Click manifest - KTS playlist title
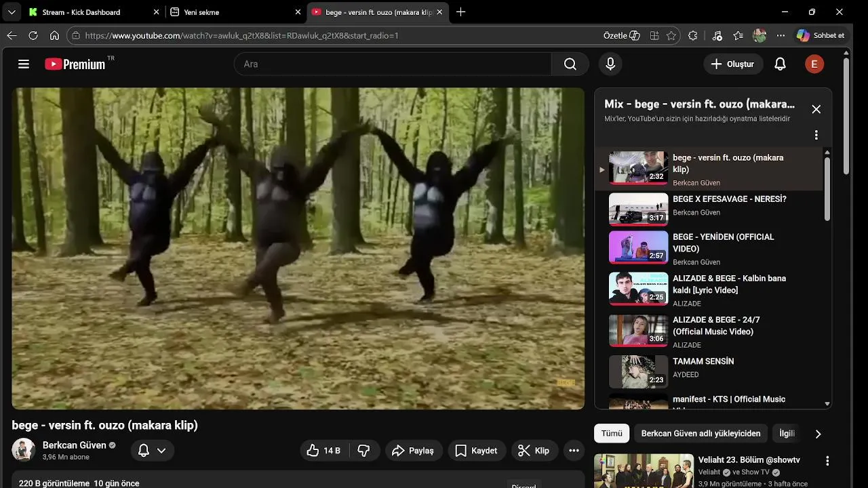Image resolution: width=868 pixels, height=488 pixels. click(x=729, y=399)
